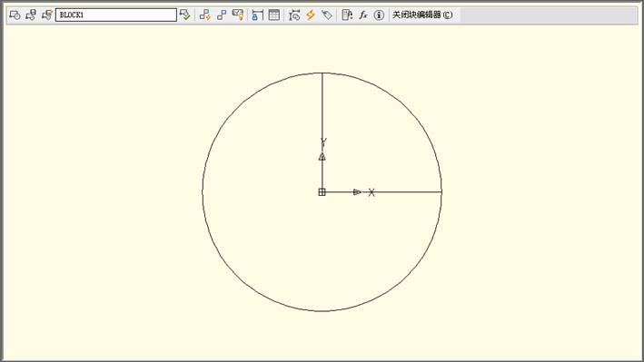Toggle the Authoring Palettes icon
The height and width of the screenshot is (362, 644).
[347, 15]
